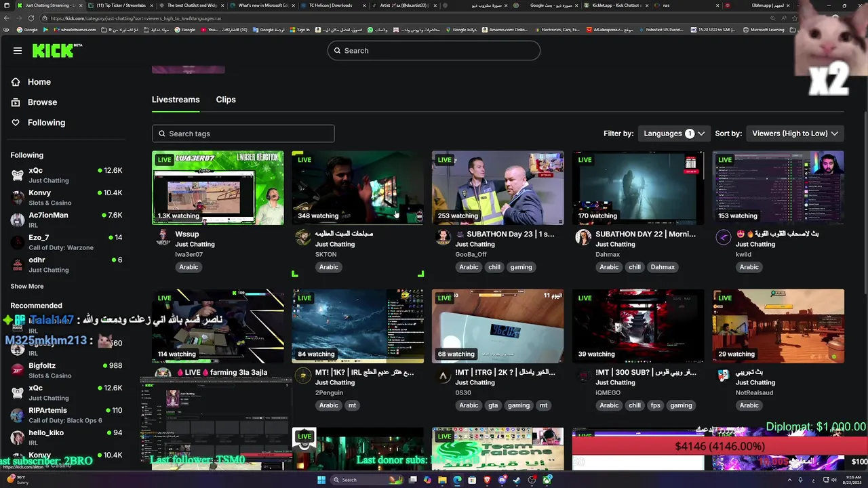Viewport: 868px width, 488px height.
Task: Go to Home in the sidebar
Action: [39, 82]
